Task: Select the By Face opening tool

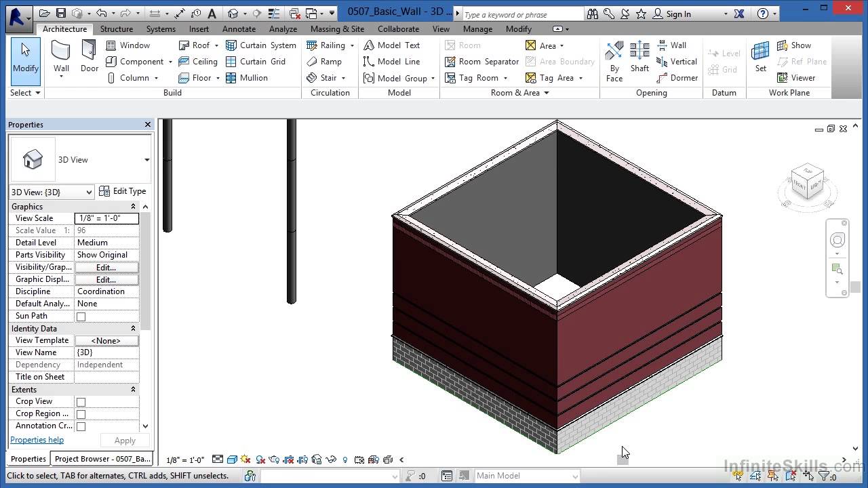Action: click(614, 61)
